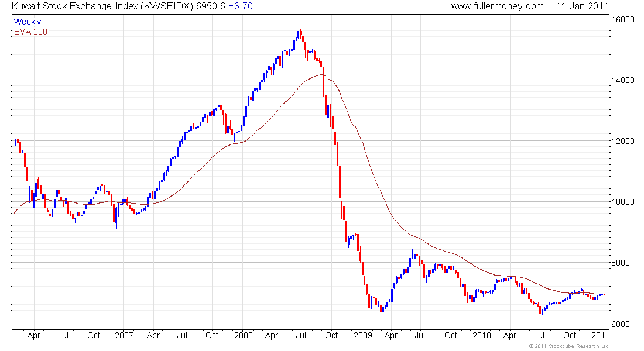Image resolution: width=644 pixels, height=351 pixels.
Task: Click the 12000 price axis label
Action: tap(623, 141)
